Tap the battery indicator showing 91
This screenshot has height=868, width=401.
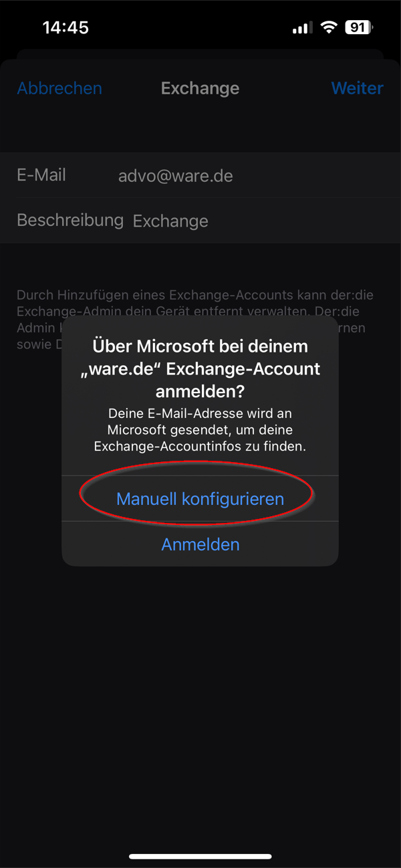(360, 27)
